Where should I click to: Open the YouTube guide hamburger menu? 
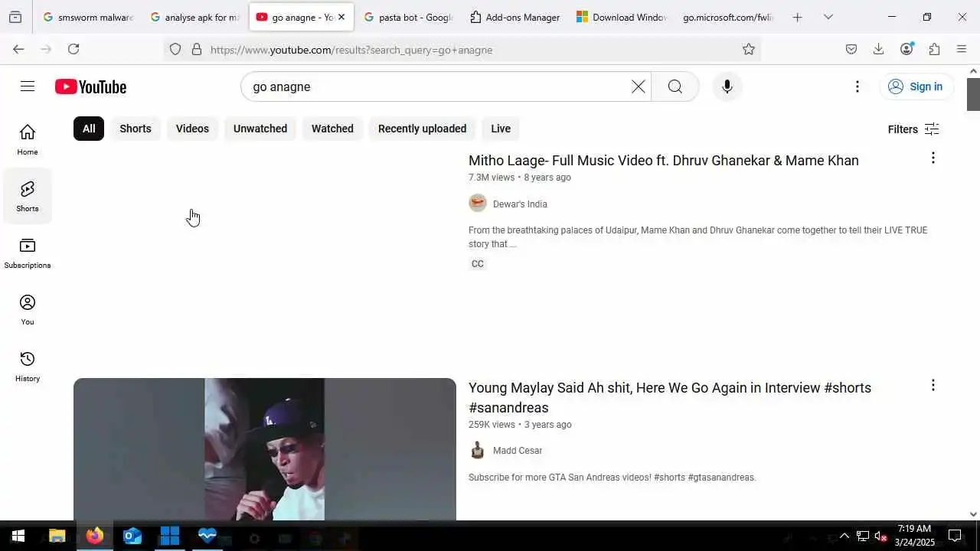28,86
